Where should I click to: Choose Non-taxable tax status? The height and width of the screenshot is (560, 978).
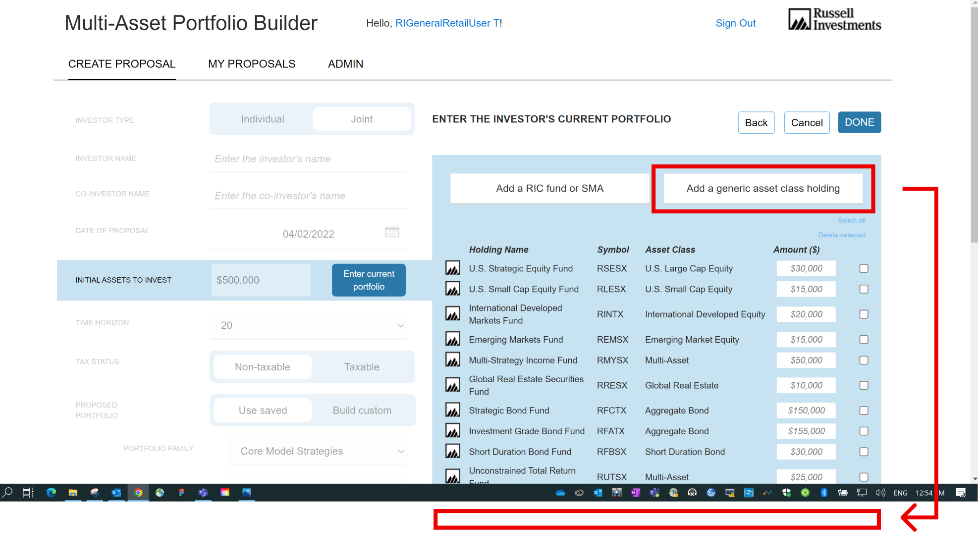263,367
